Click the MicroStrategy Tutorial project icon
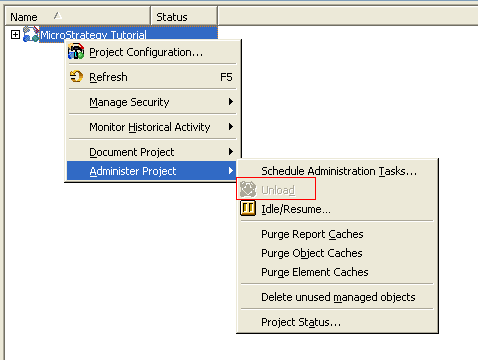This screenshot has width=478, height=360. tap(31, 34)
